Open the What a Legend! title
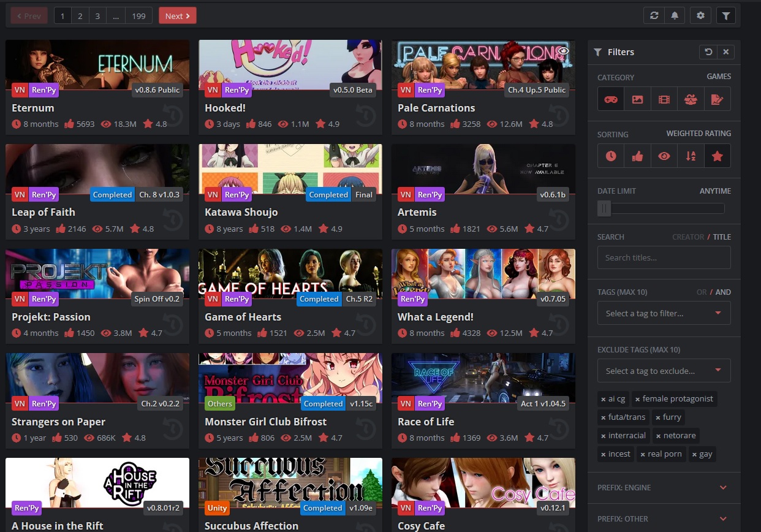761x532 pixels. click(436, 317)
